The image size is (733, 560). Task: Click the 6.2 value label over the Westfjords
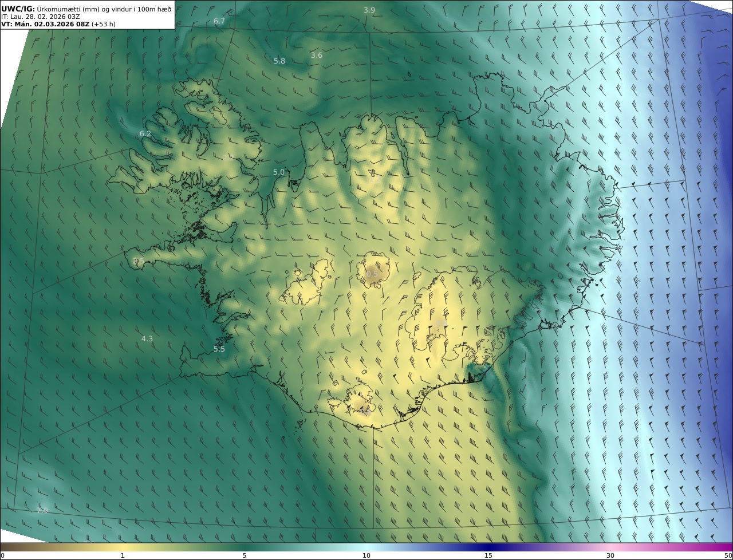tap(145, 134)
